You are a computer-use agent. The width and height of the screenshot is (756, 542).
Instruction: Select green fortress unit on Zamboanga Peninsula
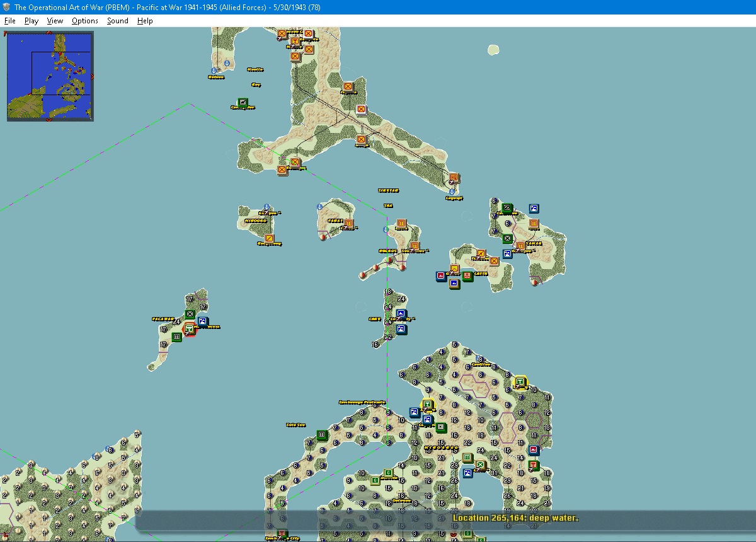click(x=322, y=434)
